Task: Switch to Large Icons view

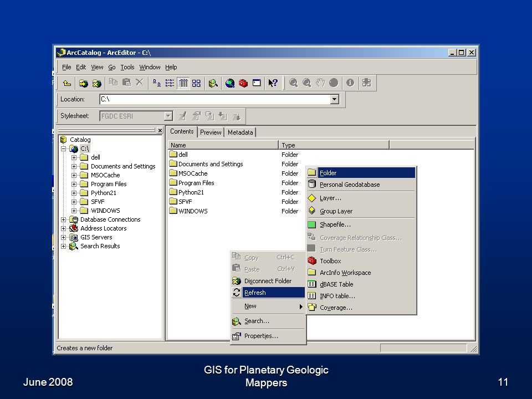Action: coord(156,83)
